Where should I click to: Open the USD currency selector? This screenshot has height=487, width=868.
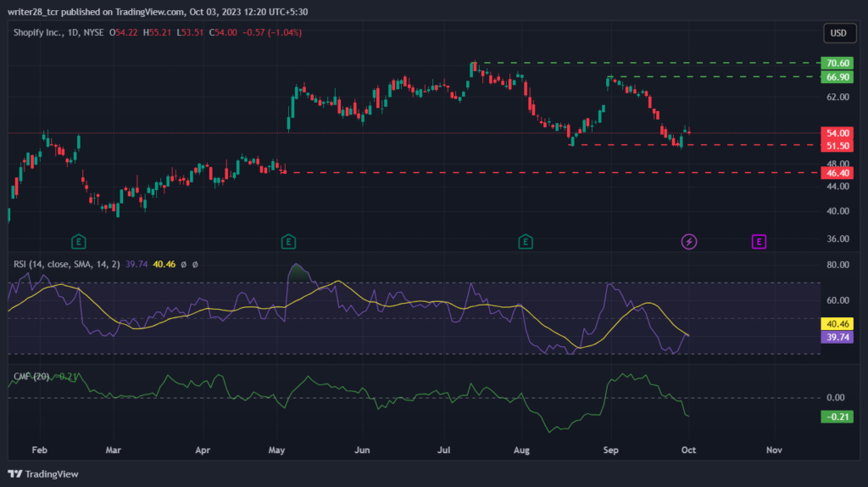(x=838, y=33)
